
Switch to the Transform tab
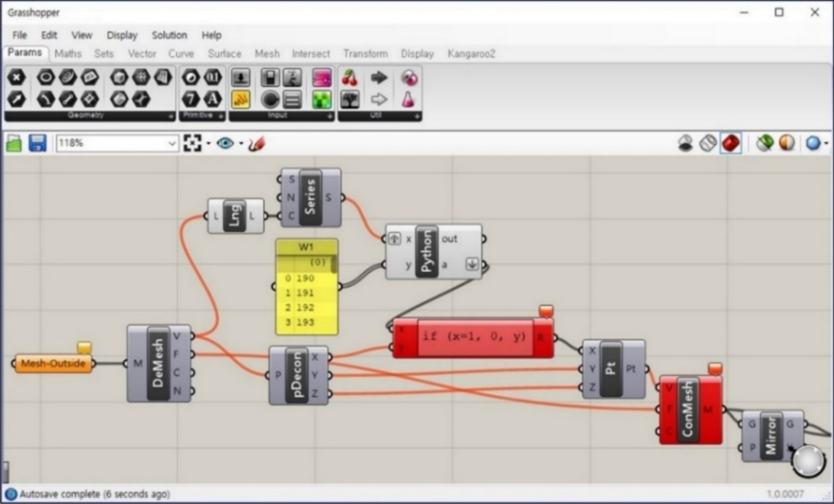click(x=365, y=54)
